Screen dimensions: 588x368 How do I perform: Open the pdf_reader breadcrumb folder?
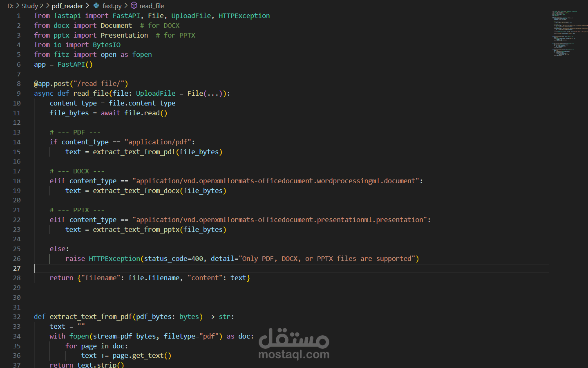[67, 6]
